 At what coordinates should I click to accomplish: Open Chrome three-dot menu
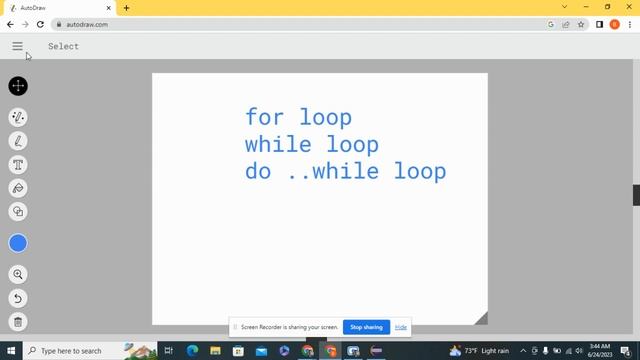[630, 24]
